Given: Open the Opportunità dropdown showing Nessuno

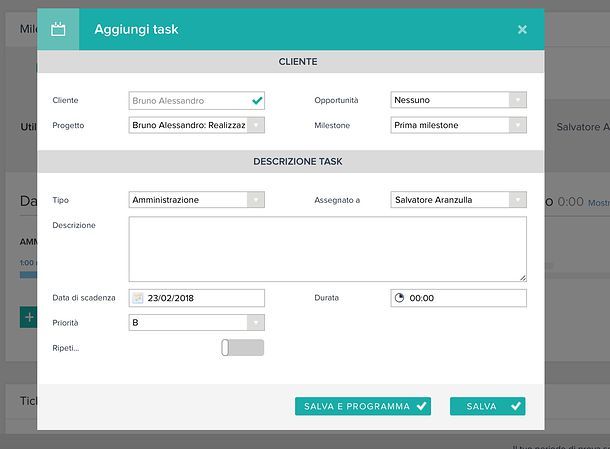Looking at the screenshot, I should 458,100.
